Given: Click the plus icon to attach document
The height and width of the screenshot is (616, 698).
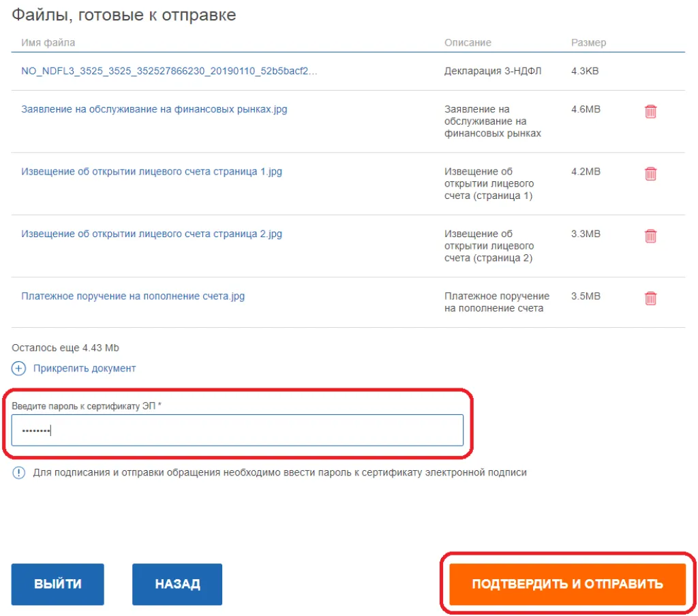Looking at the screenshot, I should [19, 368].
